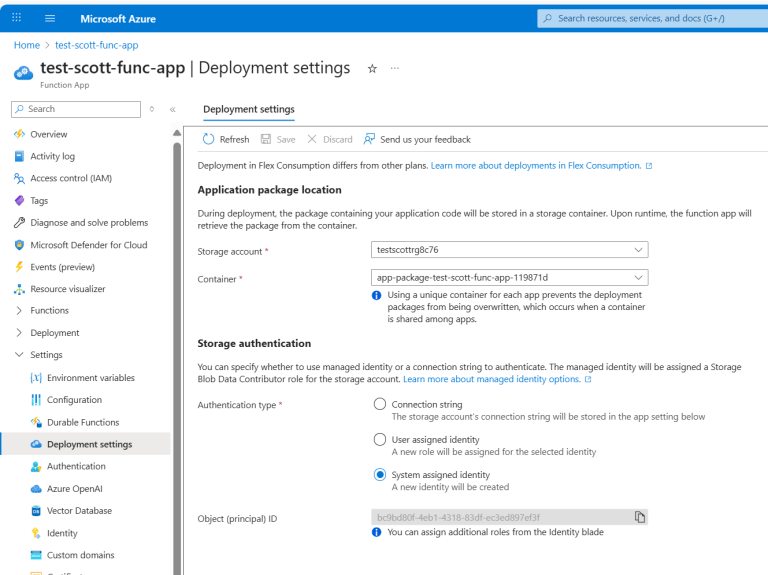The height and width of the screenshot is (575, 768).
Task: Open the Container dropdown
Action: pyautogui.click(x=509, y=278)
